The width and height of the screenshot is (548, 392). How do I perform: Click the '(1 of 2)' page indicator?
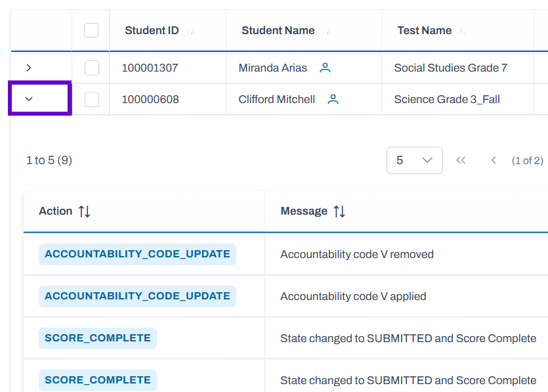(528, 160)
